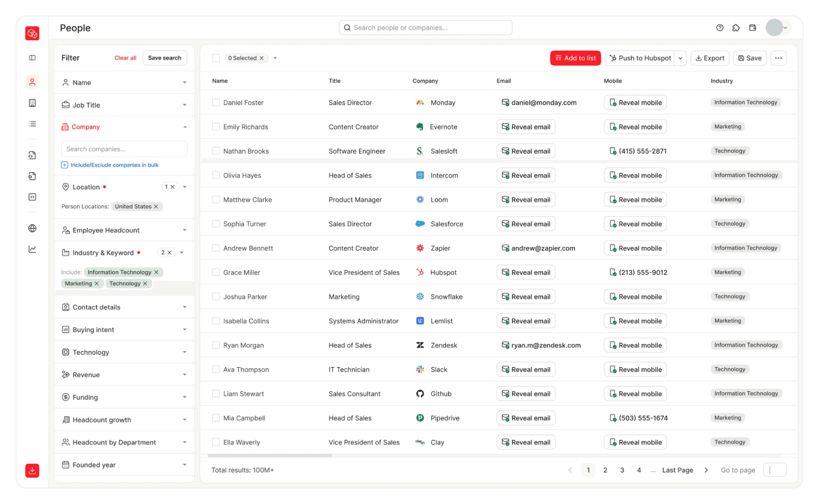Click the Go to page input box
The width and height of the screenshot is (819, 504).
775,470
